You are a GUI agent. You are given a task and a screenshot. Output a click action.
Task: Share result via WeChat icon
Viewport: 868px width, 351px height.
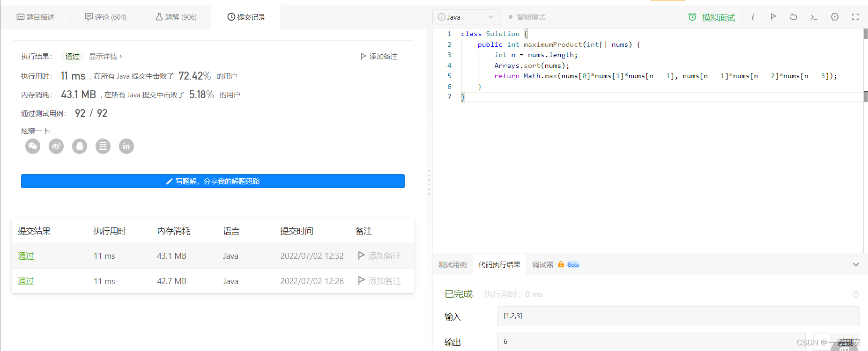pos(33,146)
